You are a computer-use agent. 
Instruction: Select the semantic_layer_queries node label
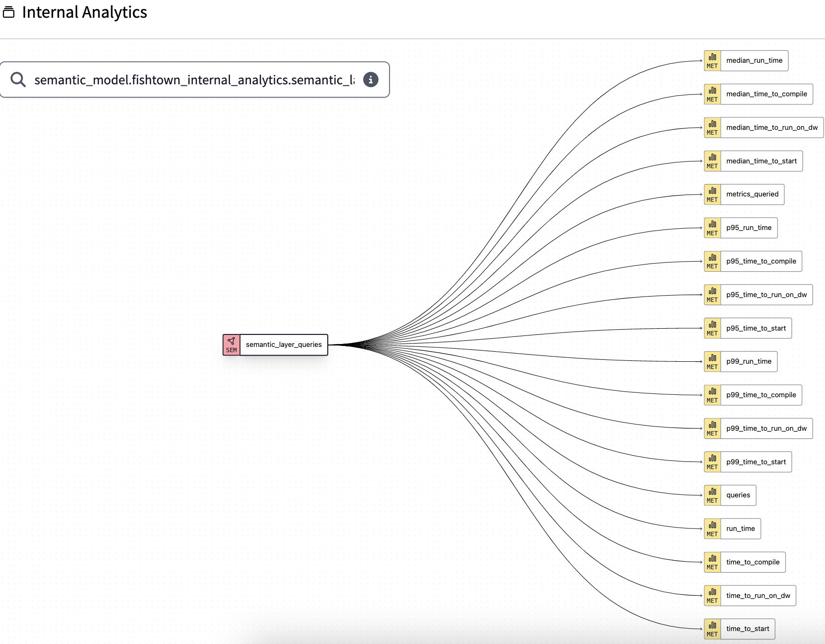click(x=284, y=345)
